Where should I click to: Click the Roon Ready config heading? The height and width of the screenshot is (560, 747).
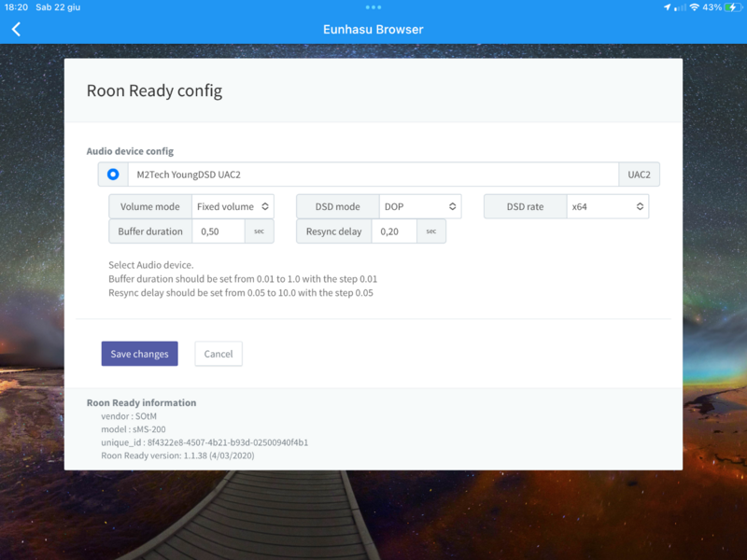click(154, 91)
